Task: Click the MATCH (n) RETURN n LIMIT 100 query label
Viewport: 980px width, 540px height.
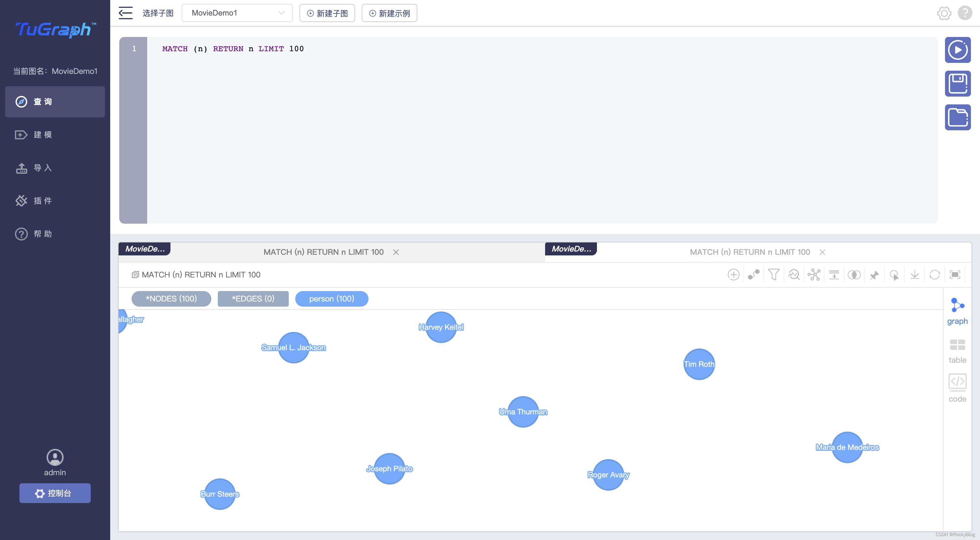Action: point(201,275)
